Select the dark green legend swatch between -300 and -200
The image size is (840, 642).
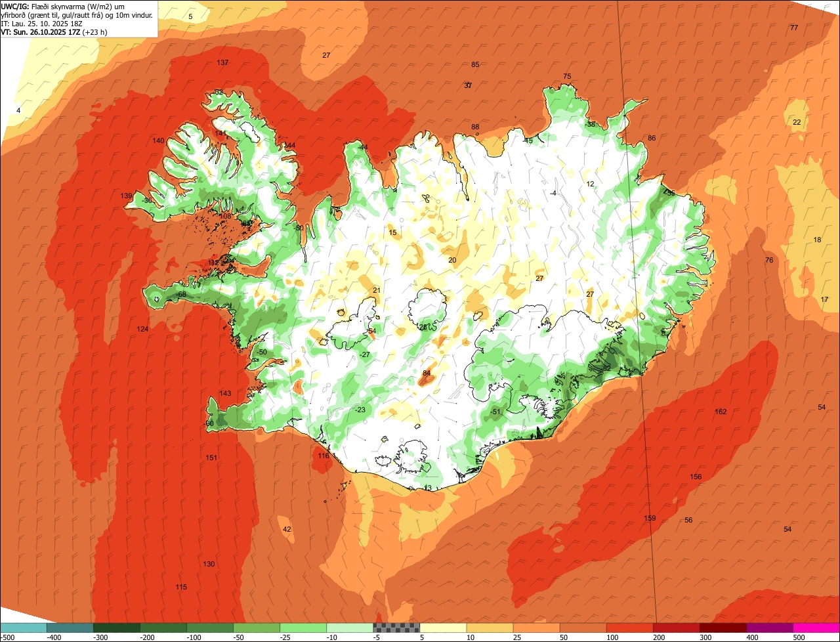[117, 628]
